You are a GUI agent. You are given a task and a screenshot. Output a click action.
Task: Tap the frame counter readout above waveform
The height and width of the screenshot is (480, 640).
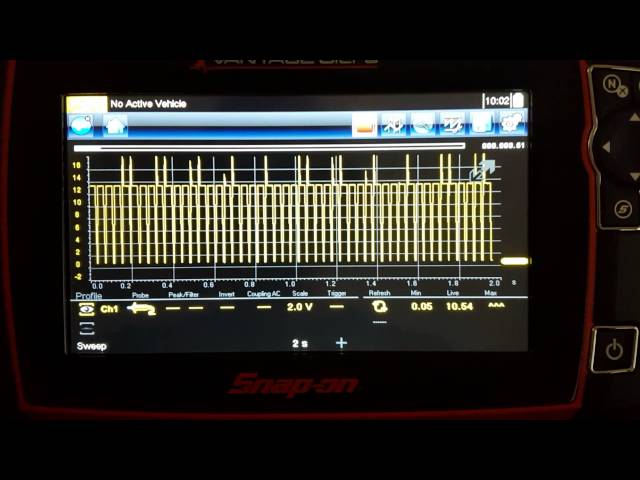point(503,146)
